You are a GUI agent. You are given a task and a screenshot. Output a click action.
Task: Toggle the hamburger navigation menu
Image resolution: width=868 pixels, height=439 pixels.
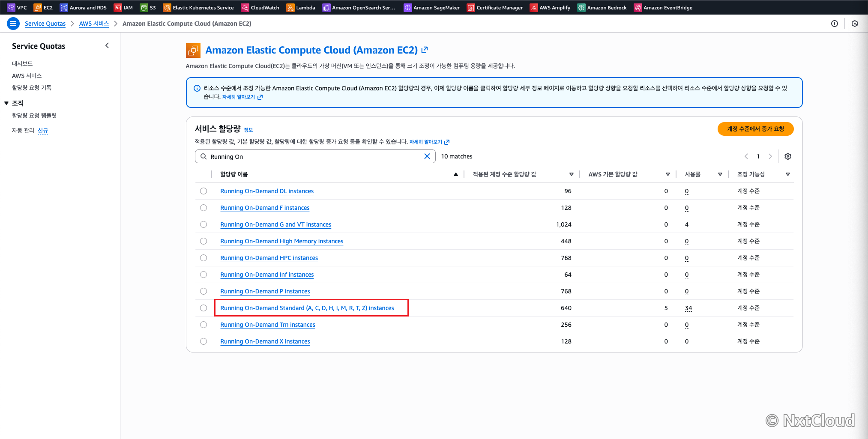(x=13, y=24)
